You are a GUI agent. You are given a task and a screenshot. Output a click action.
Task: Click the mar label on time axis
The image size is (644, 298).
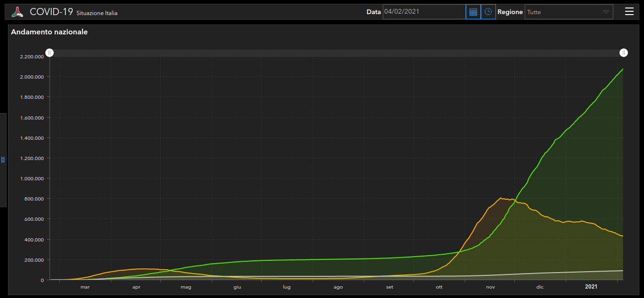click(85, 287)
